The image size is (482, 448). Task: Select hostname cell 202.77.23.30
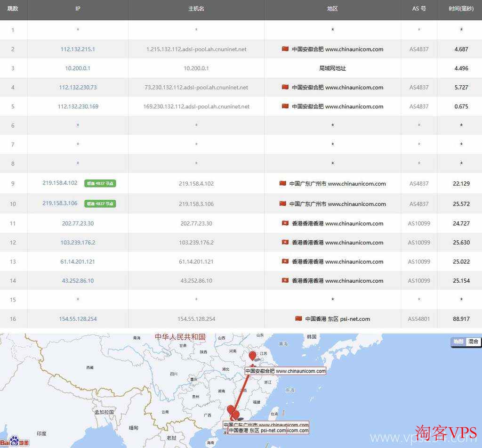196,223
